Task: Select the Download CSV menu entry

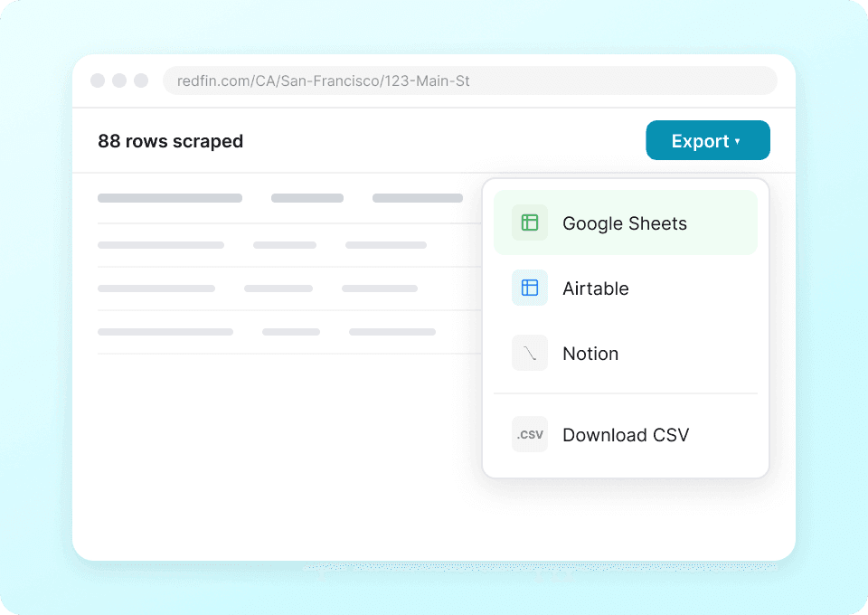Action: pyautogui.click(x=626, y=435)
